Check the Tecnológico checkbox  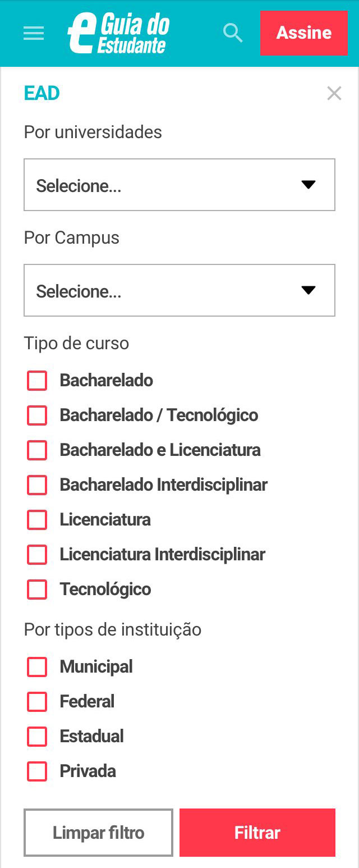[x=36, y=590]
